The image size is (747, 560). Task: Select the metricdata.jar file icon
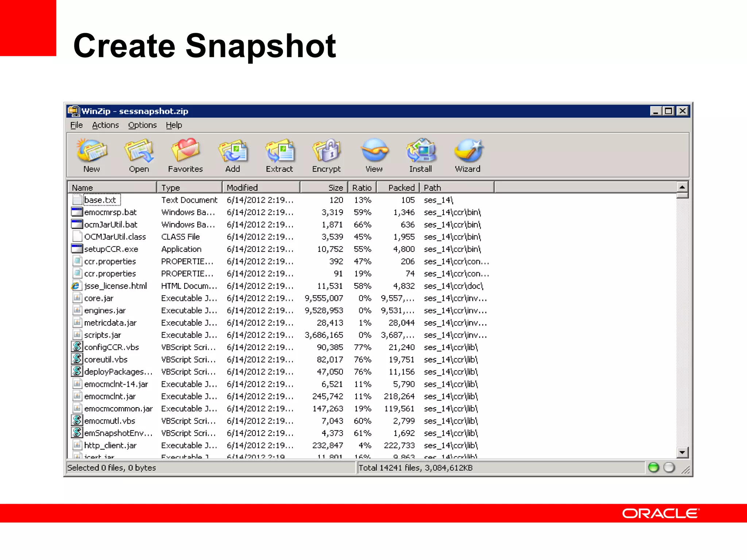coord(77,322)
